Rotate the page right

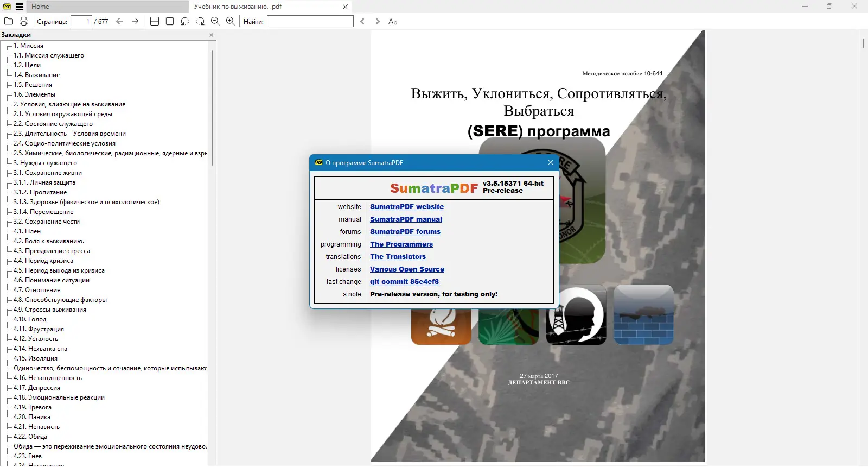point(200,21)
